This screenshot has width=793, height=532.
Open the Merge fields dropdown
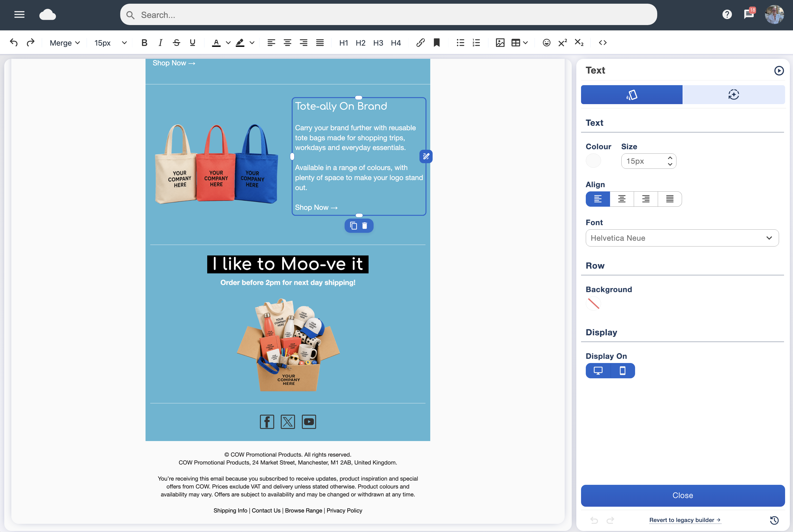click(65, 43)
